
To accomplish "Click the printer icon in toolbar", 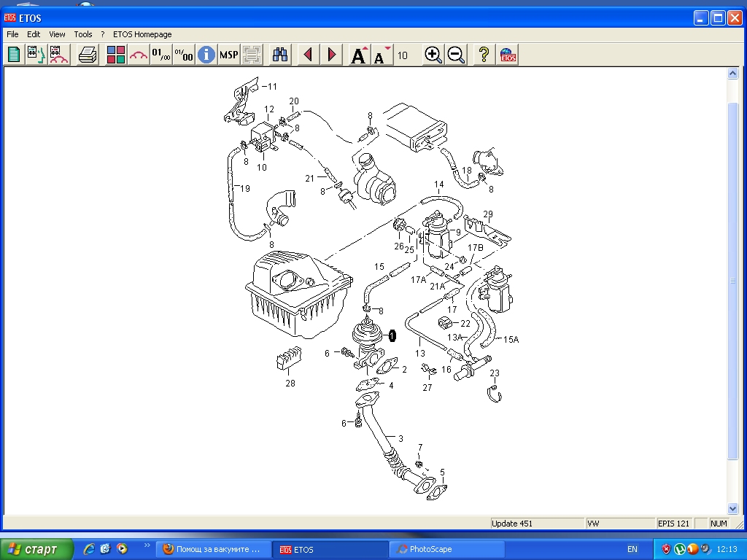I will click(88, 55).
